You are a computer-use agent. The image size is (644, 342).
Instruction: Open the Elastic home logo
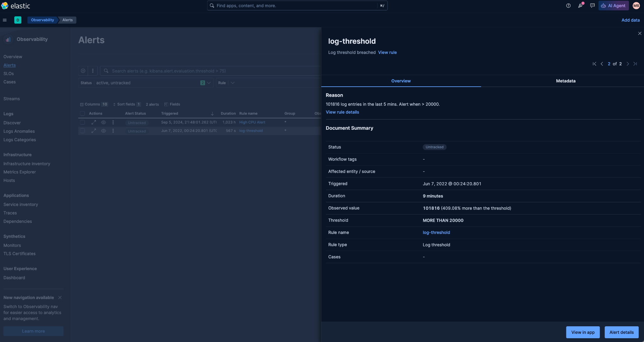(16, 6)
